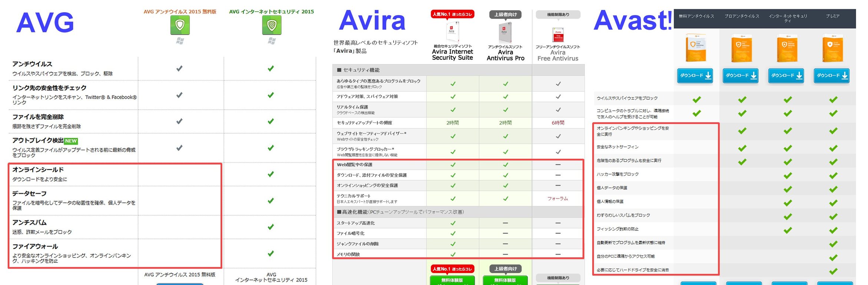This screenshot has height=285, width=868.
Task: Click ダウンロード button under Avast インターネットセキュリティ
Action: [x=786, y=75]
